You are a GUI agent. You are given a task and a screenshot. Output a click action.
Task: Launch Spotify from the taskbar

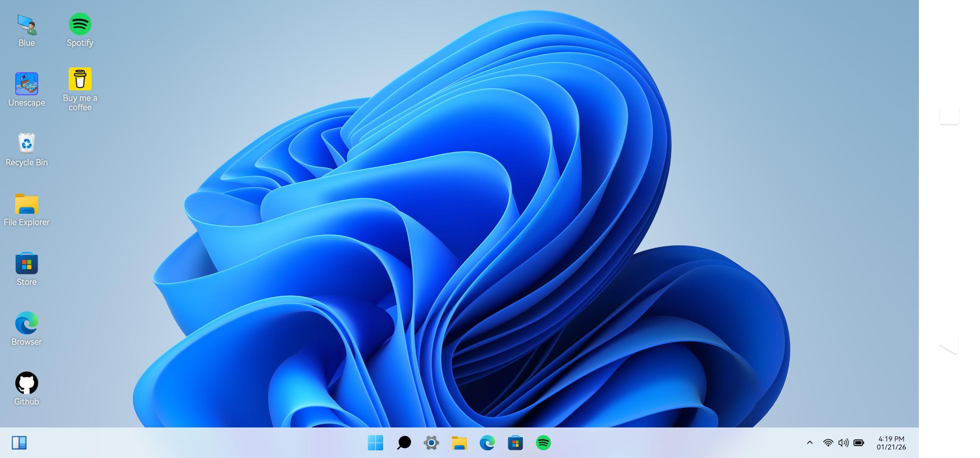tap(543, 443)
